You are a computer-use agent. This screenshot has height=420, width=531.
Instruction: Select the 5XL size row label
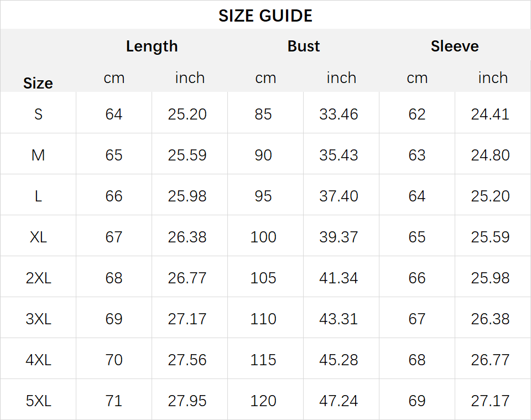pyautogui.click(x=38, y=401)
